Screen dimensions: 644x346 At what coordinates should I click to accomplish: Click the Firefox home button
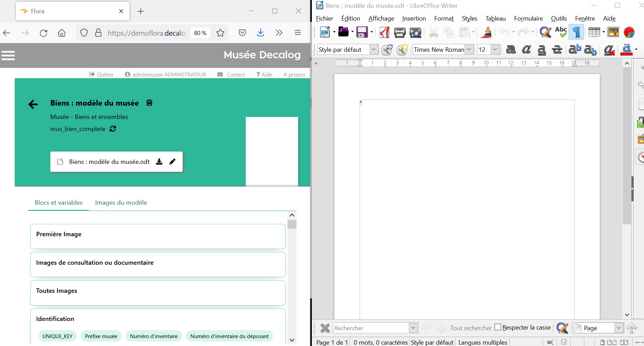tap(62, 33)
